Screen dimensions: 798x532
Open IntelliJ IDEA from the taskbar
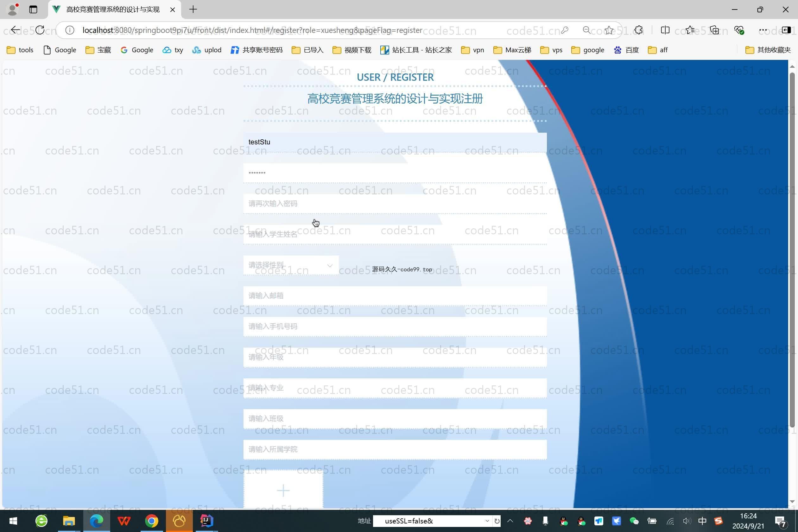coord(206,521)
